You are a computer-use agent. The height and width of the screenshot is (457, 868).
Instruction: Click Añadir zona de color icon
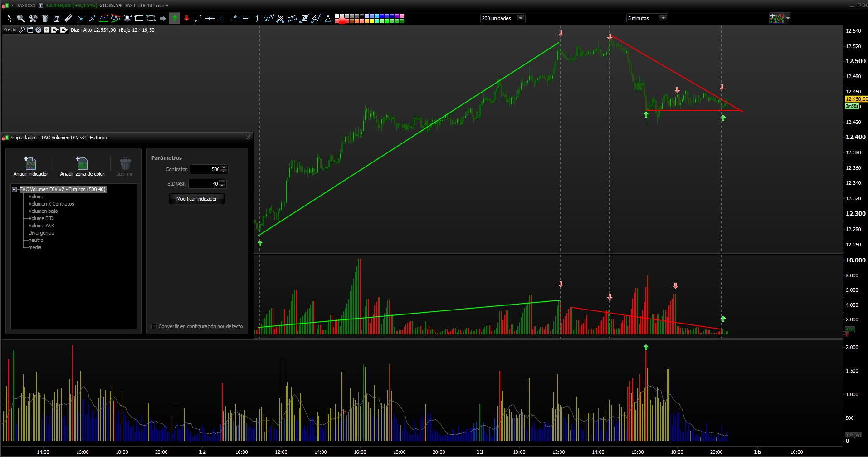click(82, 167)
